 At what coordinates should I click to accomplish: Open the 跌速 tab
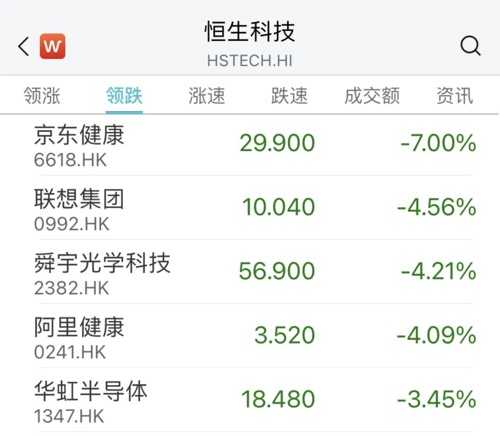[289, 96]
